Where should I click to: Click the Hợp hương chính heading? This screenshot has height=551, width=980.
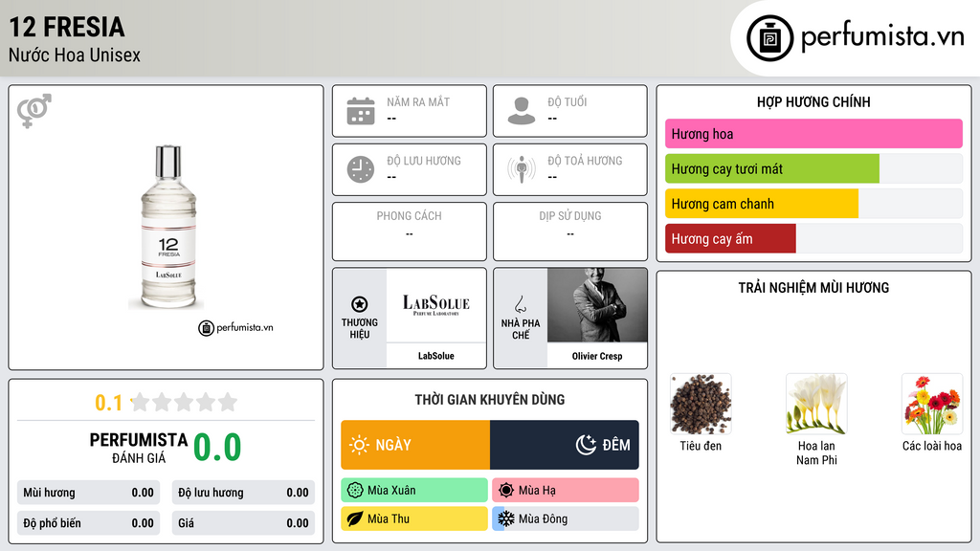coord(813,101)
